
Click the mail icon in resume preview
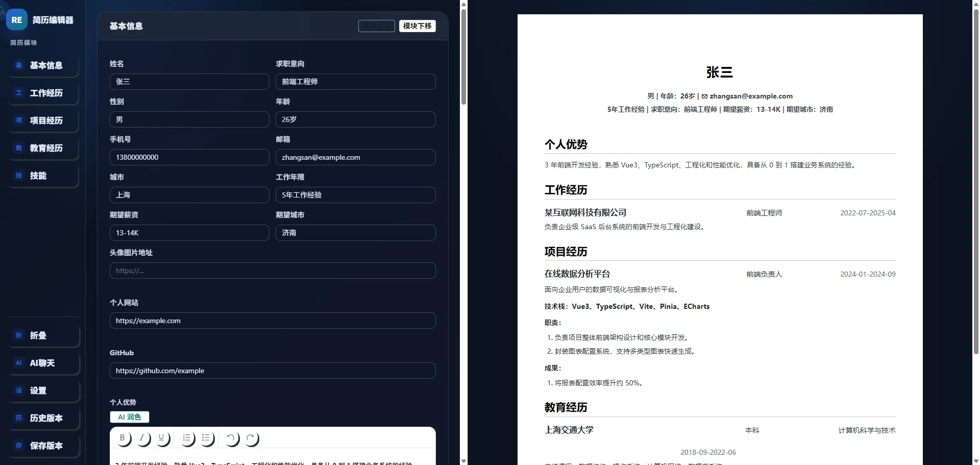(x=704, y=96)
